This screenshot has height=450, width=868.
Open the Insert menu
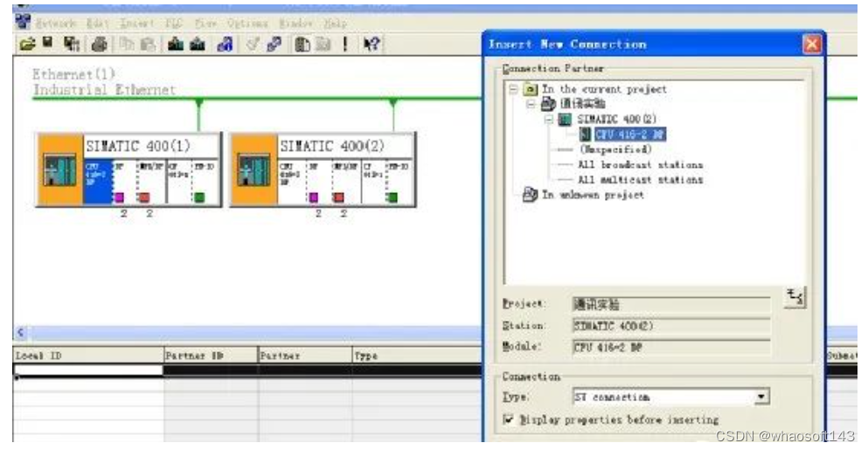[x=136, y=24]
